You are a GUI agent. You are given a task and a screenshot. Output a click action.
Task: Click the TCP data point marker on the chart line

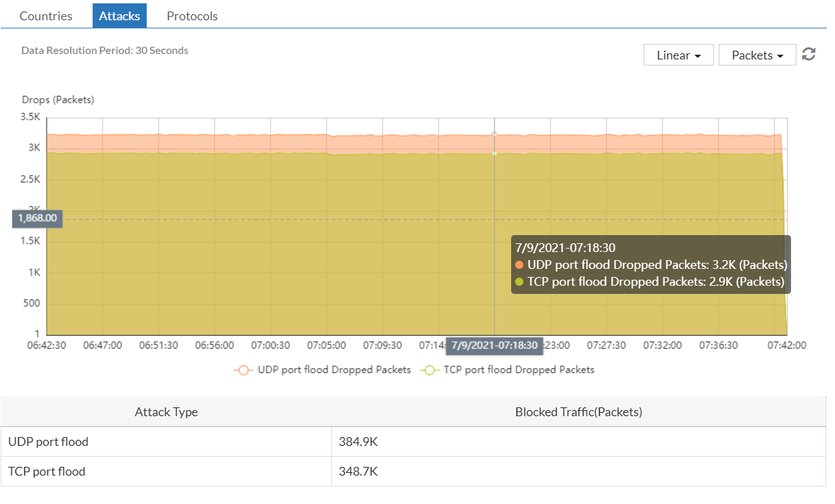tap(494, 153)
